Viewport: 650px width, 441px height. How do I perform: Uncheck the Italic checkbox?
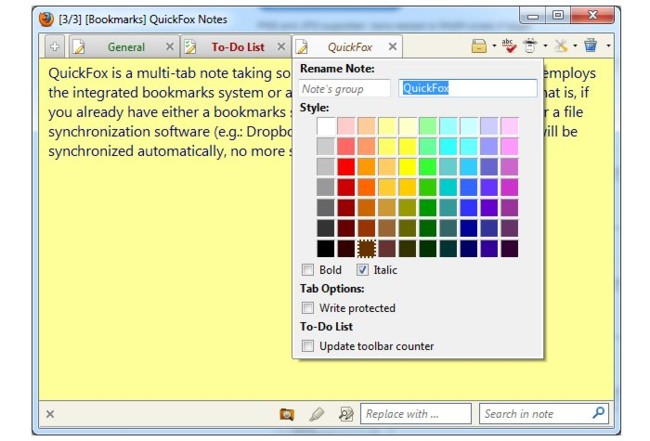tap(362, 270)
